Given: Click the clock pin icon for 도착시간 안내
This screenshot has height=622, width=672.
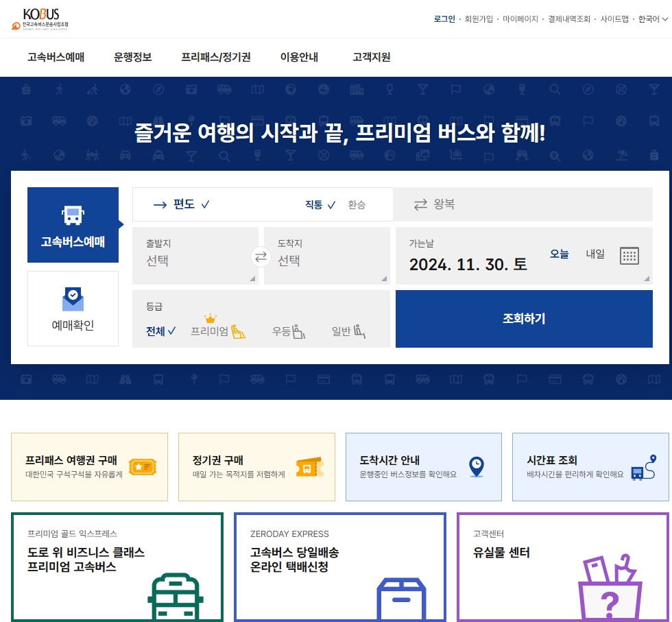Looking at the screenshot, I should pos(476,466).
